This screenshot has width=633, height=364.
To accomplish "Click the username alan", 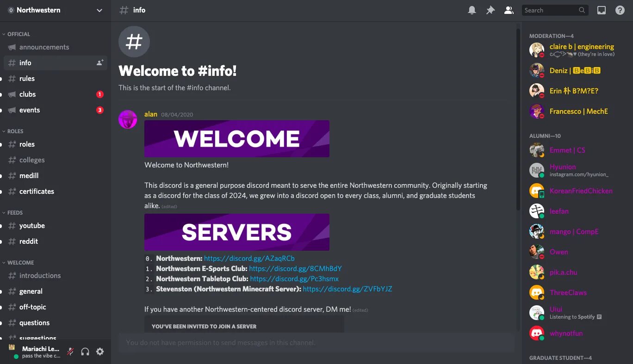I will tap(151, 114).
